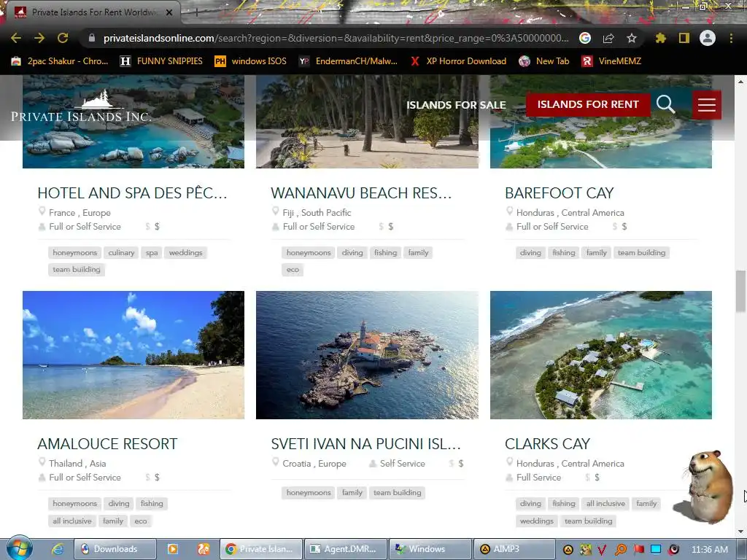Open XP Horror Download bookmark

(458, 61)
